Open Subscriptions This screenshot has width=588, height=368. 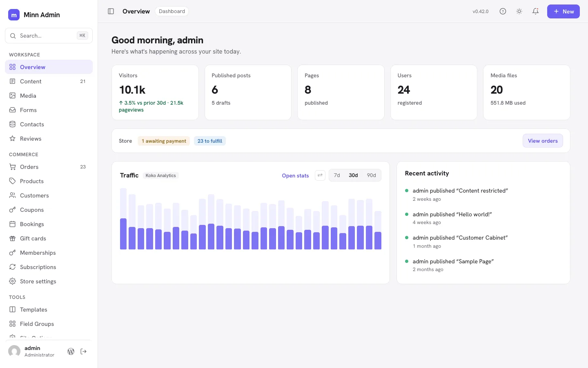(x=49, y=267)
